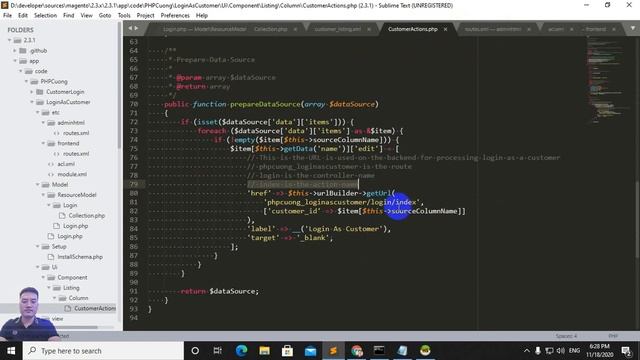Viewport: 640px width, 360px height.
Task: Switch to the Collection.php tab
Action: 271,29
